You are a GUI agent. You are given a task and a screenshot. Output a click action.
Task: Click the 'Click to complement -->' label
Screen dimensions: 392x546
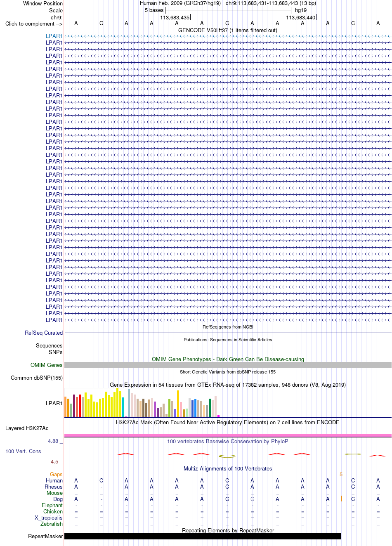(34, 24)
